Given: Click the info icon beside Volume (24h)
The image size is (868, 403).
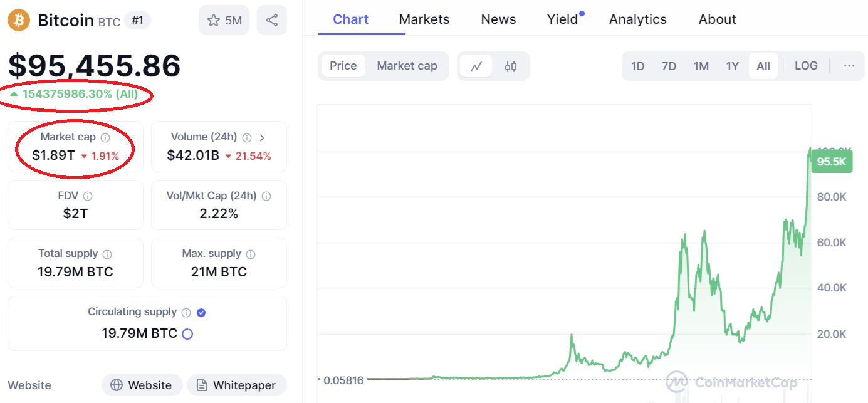Looking at the screenshot, I should pos(247,137).
